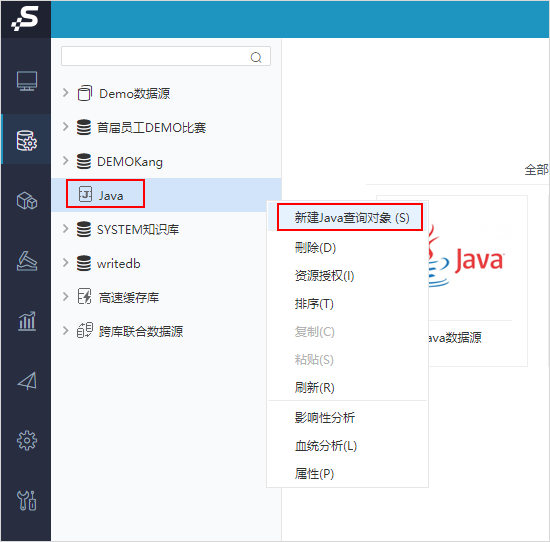The width and height of the screenshot is (550, 542).
Task: Open the cubes data preparation sidebar icon
Action: click(x=27, y=201)
